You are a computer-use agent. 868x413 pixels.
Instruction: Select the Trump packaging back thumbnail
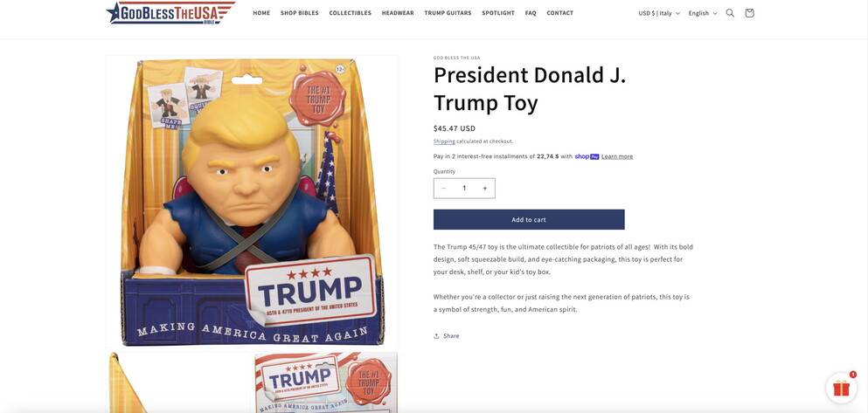coord(326,382)
